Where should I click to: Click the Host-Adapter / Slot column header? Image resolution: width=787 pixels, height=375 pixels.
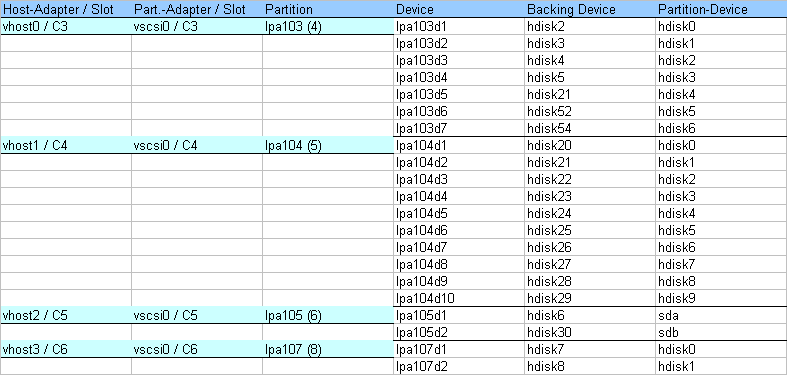tap(66, 9)
